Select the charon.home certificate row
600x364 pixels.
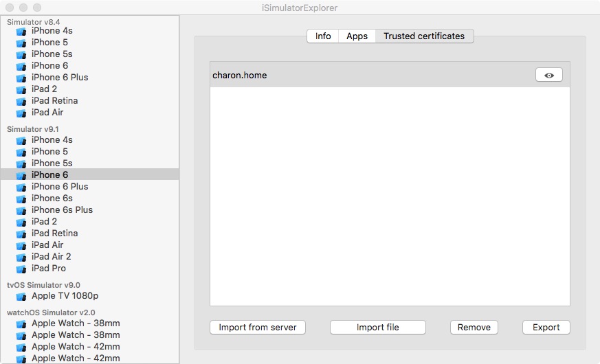[x=390, y=75]
